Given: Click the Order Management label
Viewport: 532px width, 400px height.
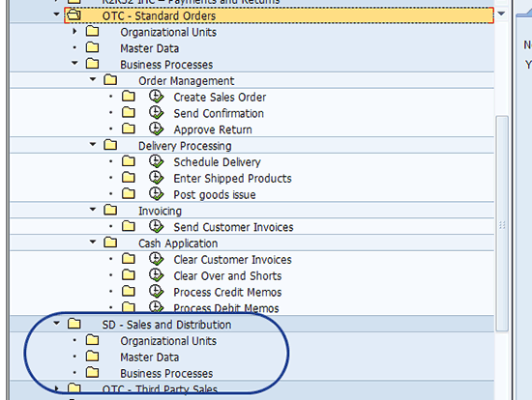Looking at the screenshot, I should click(187, 81).
